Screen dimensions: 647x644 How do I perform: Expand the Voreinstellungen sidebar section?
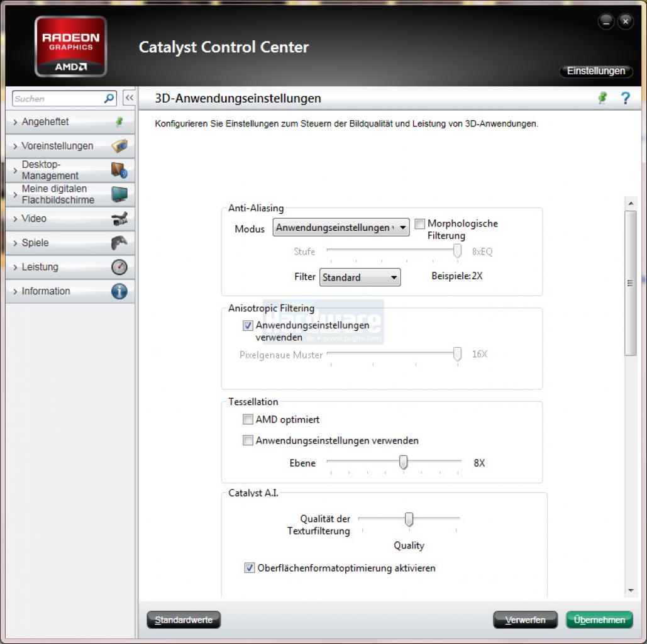coord(70,146)
